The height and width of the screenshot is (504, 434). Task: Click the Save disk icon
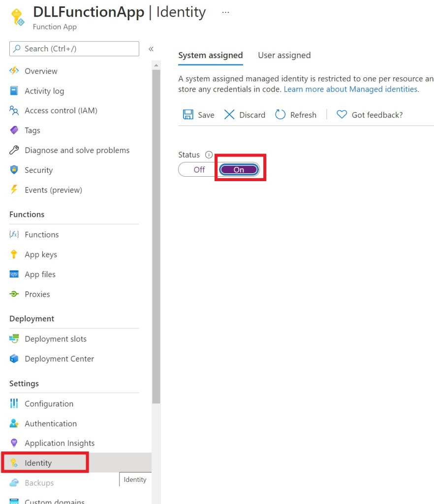click(188, 115)
